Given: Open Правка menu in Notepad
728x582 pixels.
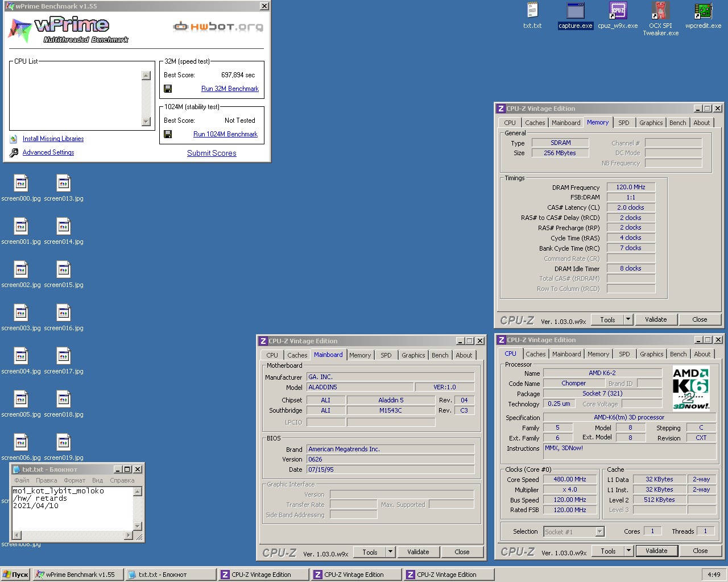Looking at the screenshot, I should tap(47, 480).
